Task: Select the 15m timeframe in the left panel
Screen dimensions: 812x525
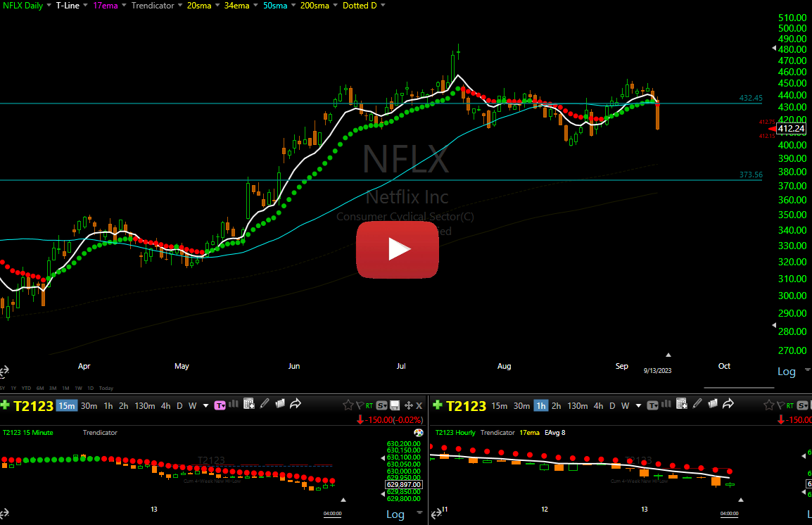Action: pos(66,406)
